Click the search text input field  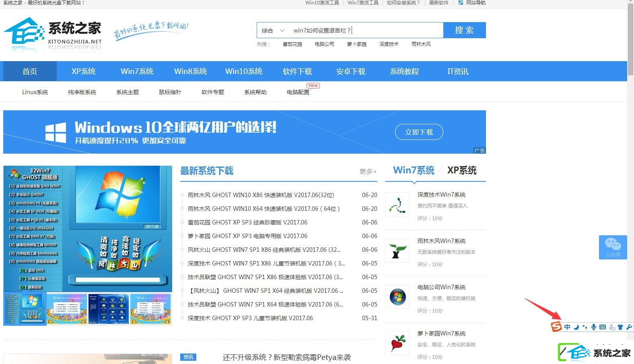366,30
